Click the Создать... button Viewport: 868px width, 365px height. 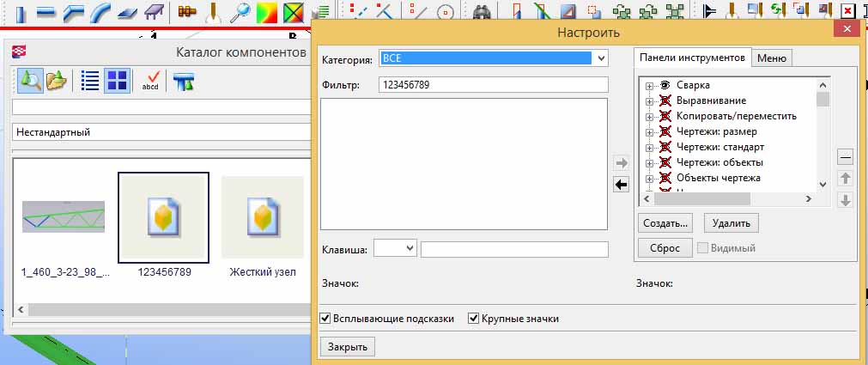(665, 223)
